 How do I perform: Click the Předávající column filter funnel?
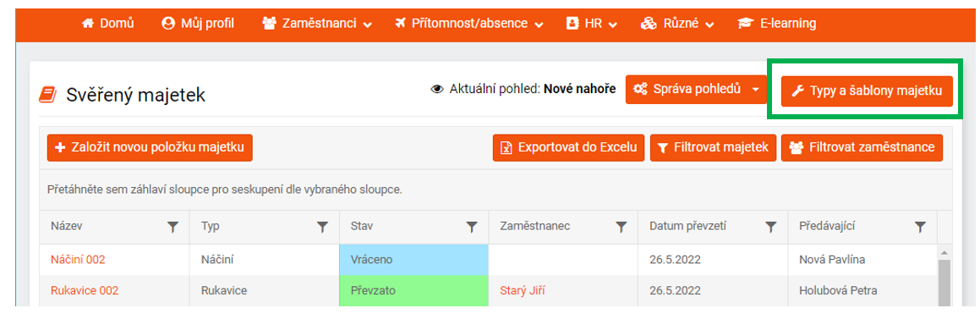[920, 228]
